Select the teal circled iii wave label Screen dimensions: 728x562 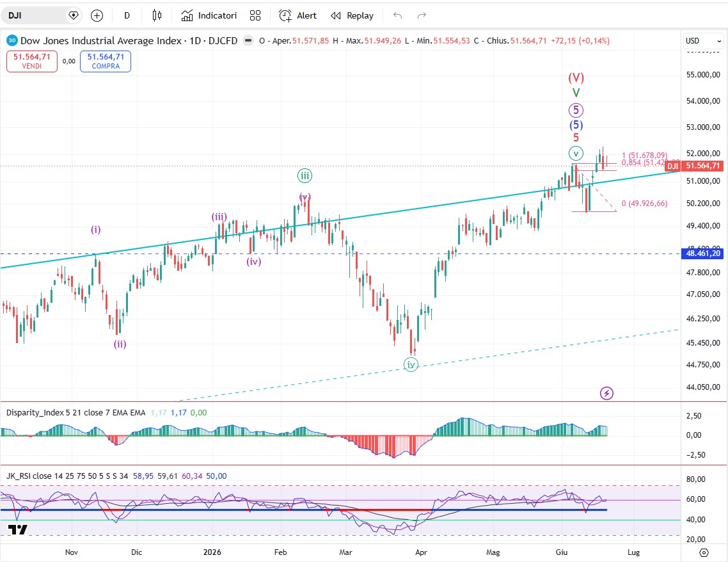pos(305,175)
